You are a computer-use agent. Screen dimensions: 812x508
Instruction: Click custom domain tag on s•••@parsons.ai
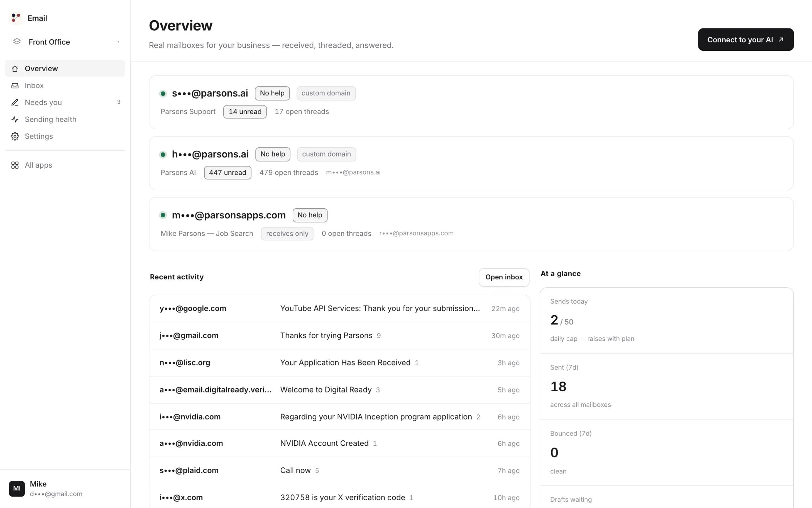tap(326, 93)
